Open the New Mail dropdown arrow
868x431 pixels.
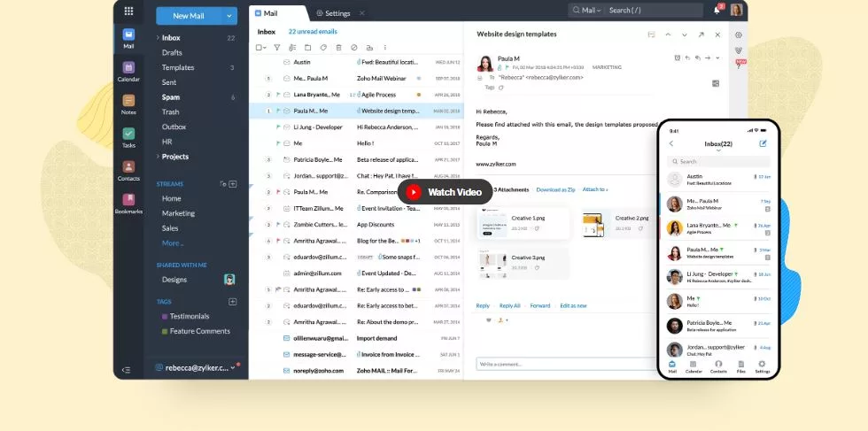(229, 16)
